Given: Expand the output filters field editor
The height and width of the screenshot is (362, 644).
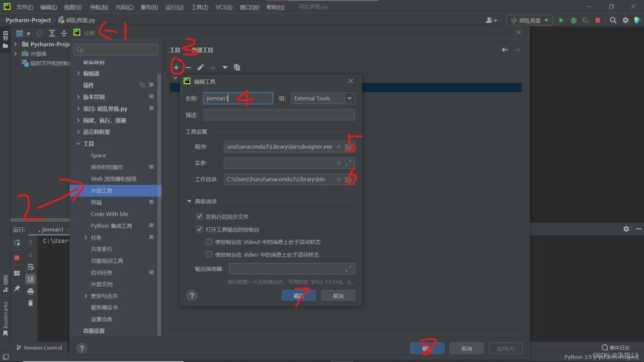Looking at the screenshot, I should pos(348,269).
